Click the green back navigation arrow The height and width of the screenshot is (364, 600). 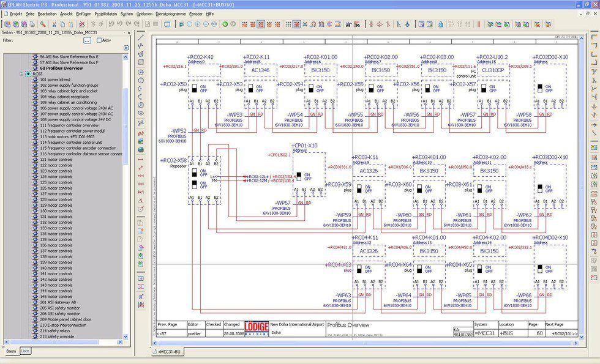[225, 24]
